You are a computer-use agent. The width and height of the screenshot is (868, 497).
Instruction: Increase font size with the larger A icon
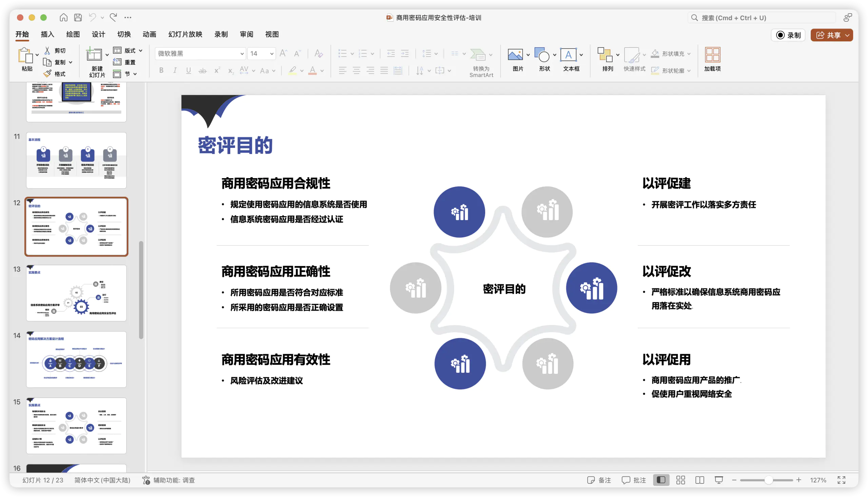coord(283,54)
